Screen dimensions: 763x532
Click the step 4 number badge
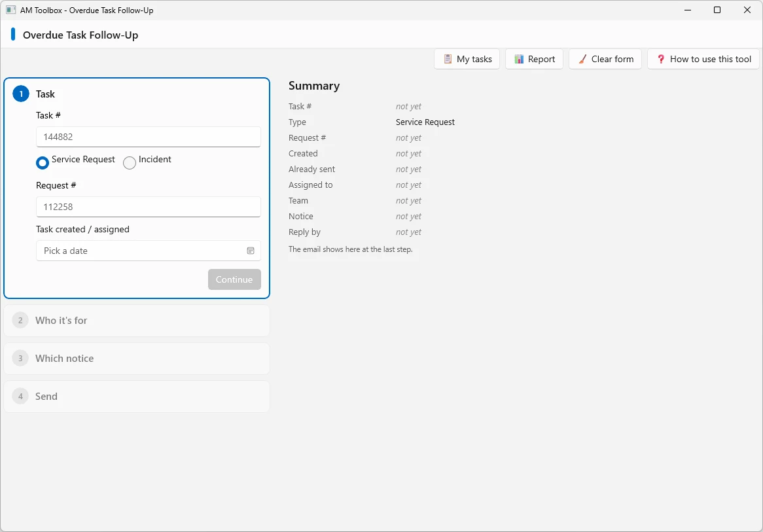(x=20, y=396)
